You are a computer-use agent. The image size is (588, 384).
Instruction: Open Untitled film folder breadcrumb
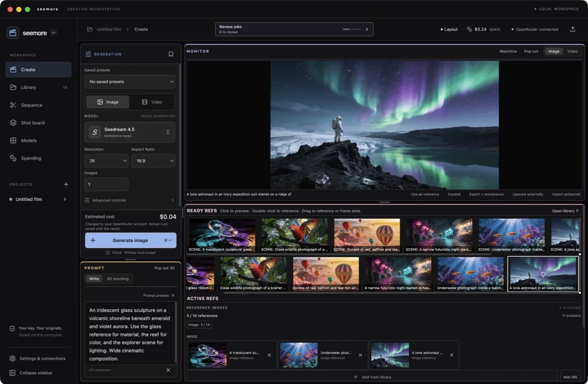105,29
